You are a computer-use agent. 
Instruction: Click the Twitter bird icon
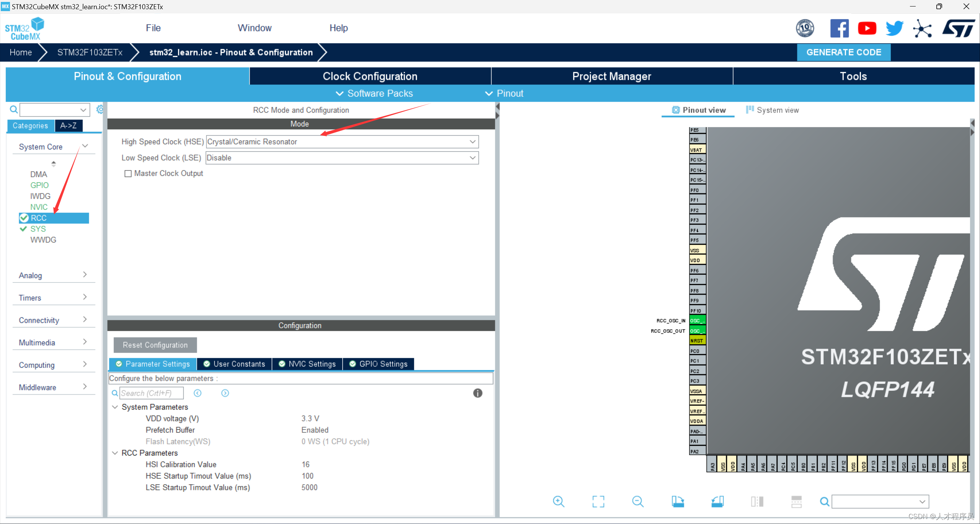[895, 28]
